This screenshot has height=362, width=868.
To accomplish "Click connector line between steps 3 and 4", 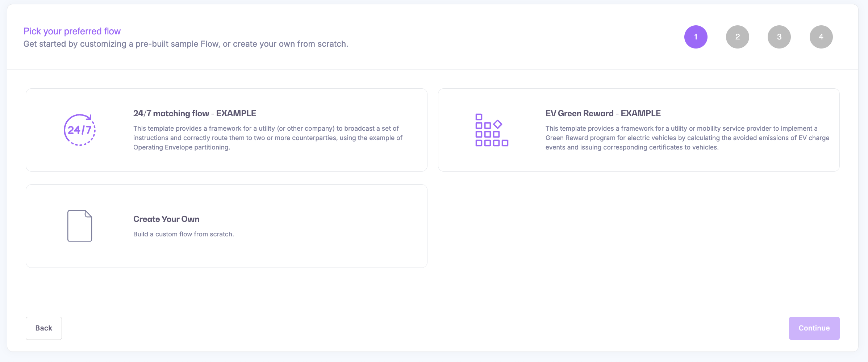I will (x=800, y=37).
